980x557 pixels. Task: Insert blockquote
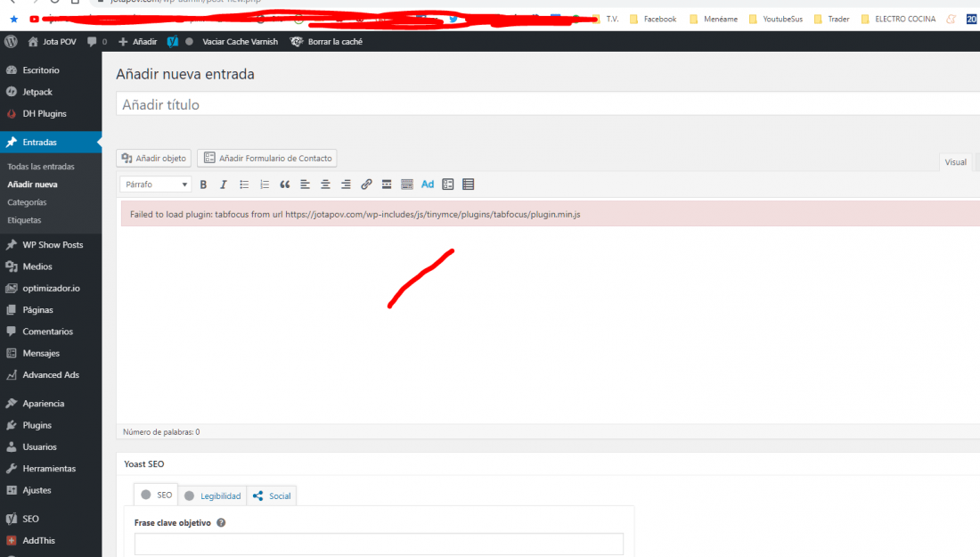(x=284, y=184)
